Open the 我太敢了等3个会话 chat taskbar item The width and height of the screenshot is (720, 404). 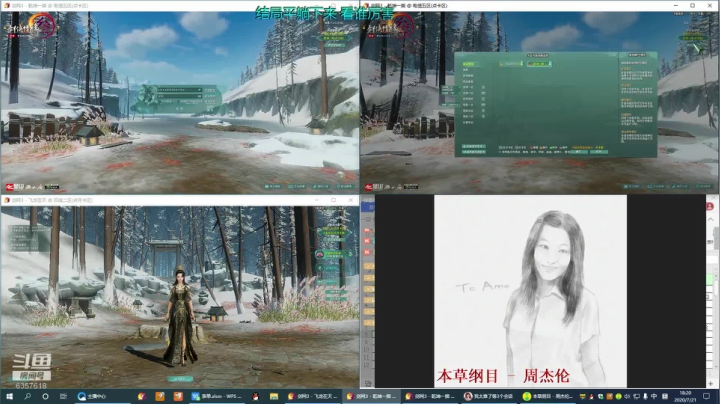[489, 396]
